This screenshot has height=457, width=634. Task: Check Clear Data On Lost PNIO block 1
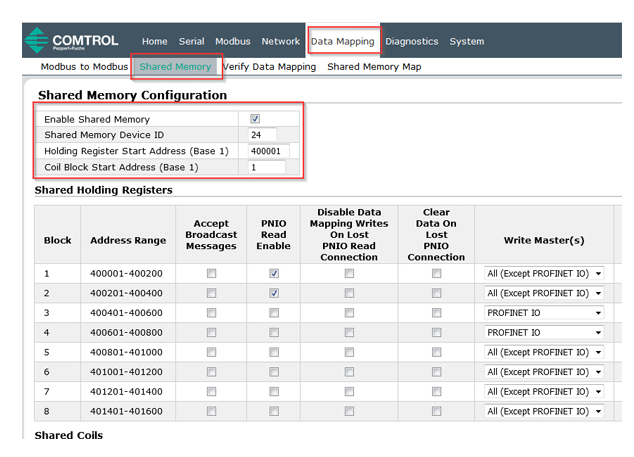click(x=436, y=273)
